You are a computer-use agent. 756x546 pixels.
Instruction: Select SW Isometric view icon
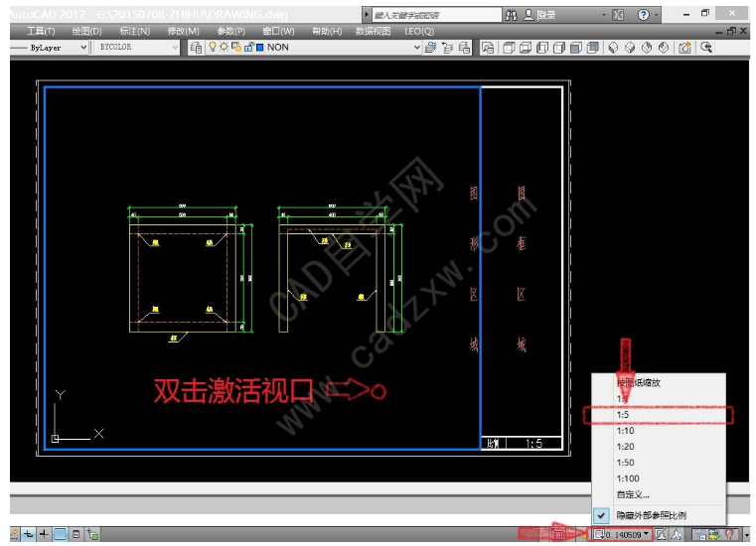pos(613,48)
